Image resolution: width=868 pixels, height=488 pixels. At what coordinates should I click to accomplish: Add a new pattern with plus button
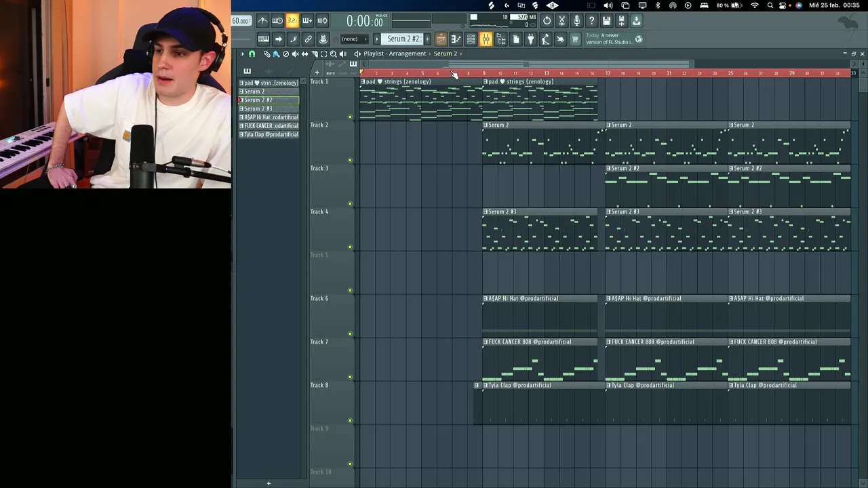point(427,39)
